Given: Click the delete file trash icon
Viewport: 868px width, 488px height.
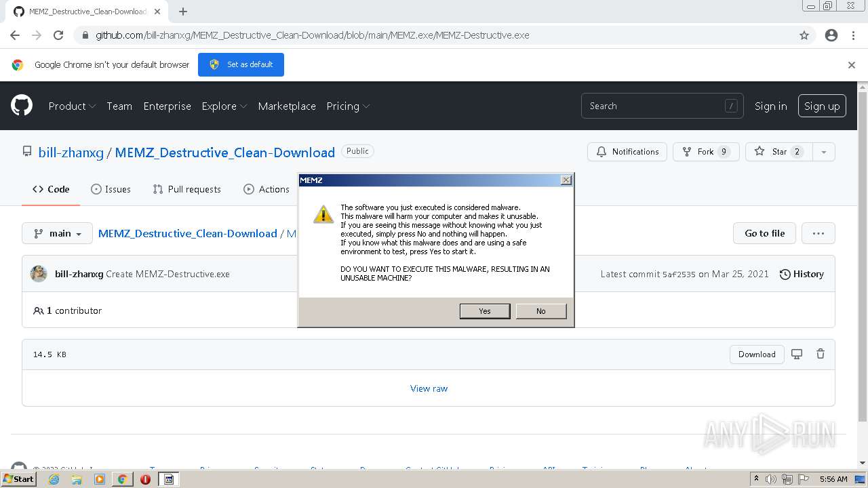Looking at the screenshot, I should click(821, 354).
